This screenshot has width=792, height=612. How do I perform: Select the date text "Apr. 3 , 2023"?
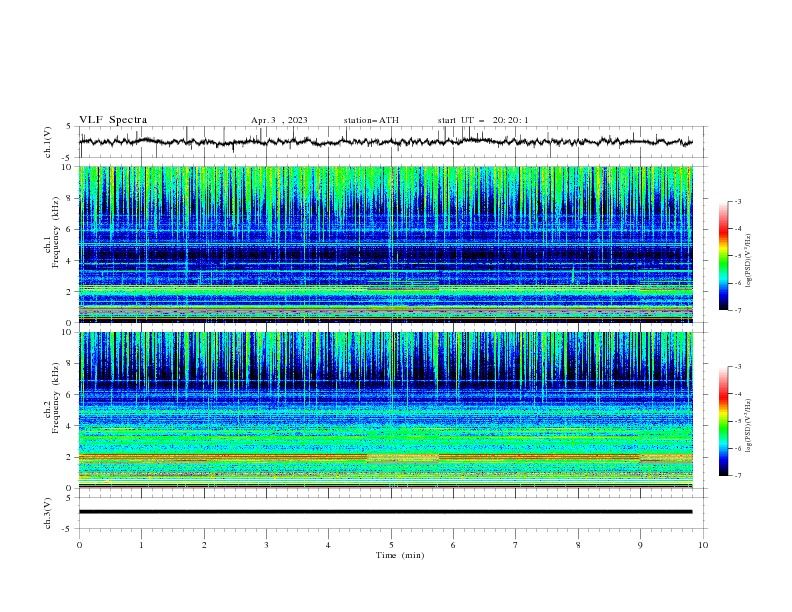(x=279, y=120)
